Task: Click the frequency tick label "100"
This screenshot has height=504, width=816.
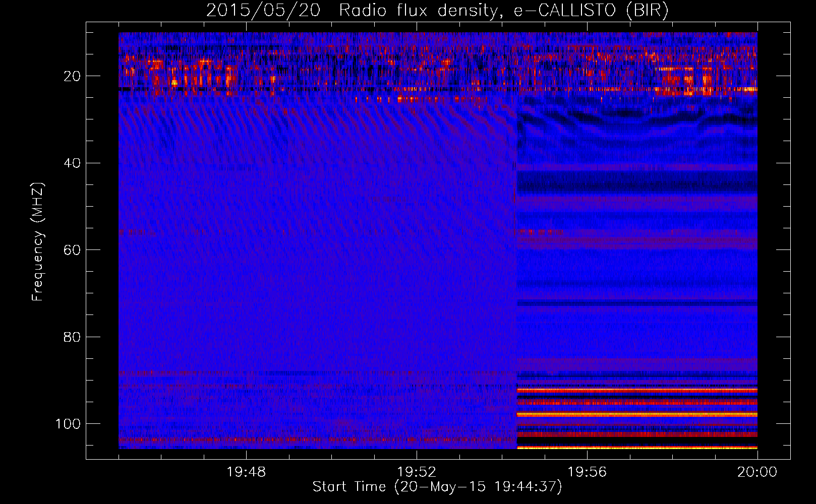Action: click(x=68, y=424)
